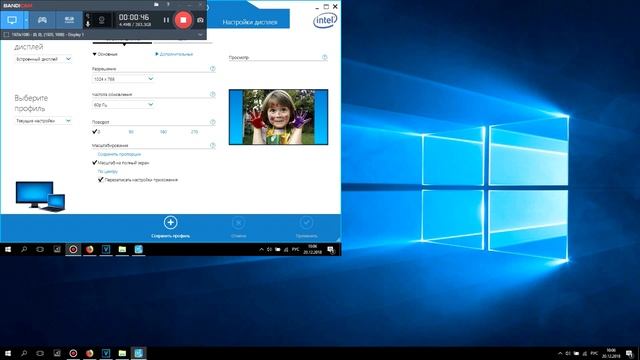Open Search in bottom full-width taskbar
The image size is (640, 360).
24,353
